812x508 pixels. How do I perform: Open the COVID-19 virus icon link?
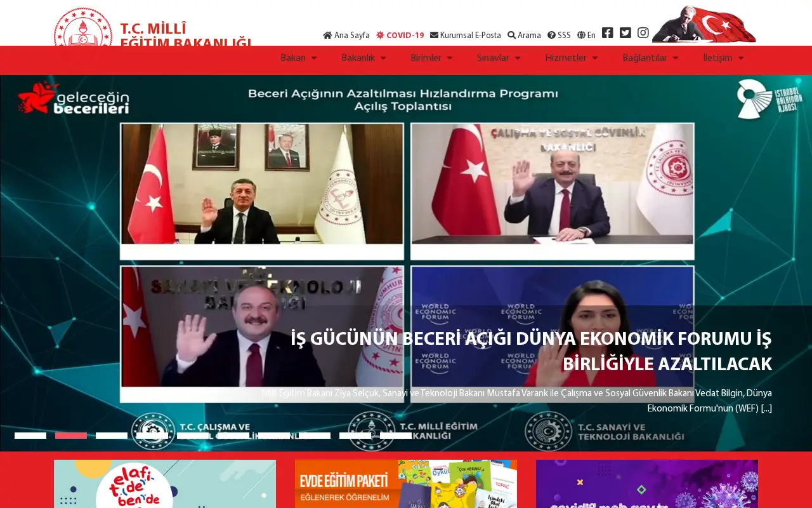[x=380, y=36]
